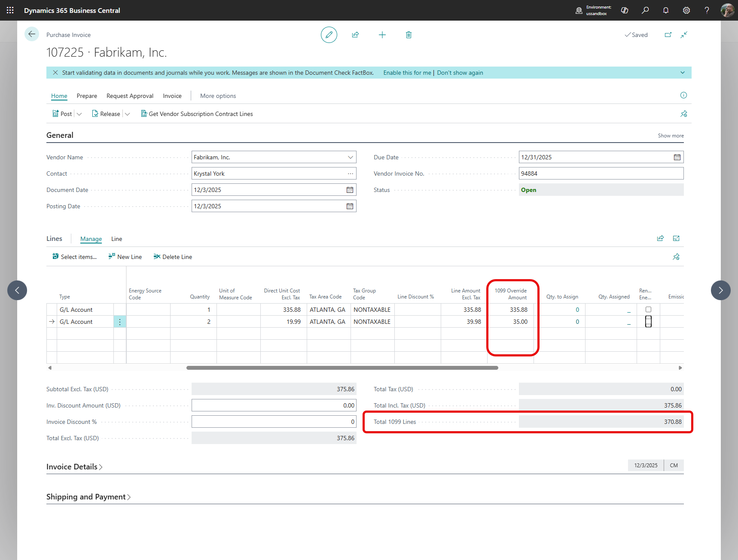Delete the invoice using trash icon
The width and height of the screenshot is (738, 560).
point(409,35)
